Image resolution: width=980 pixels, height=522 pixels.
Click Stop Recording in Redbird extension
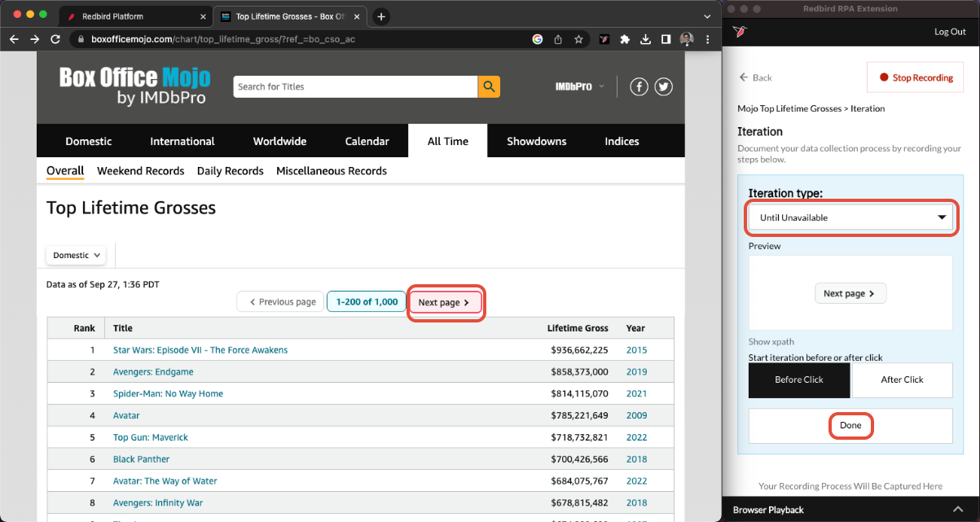point(916,77)
